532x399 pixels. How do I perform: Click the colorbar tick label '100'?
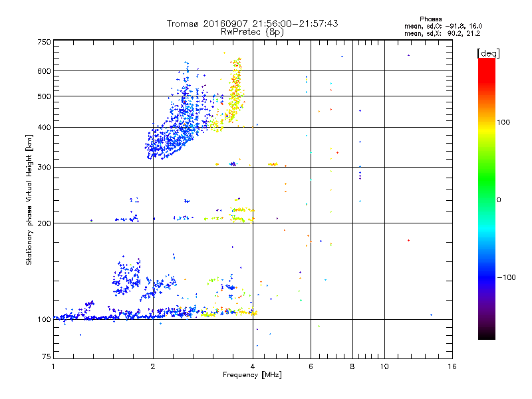(x=503, y=122)
